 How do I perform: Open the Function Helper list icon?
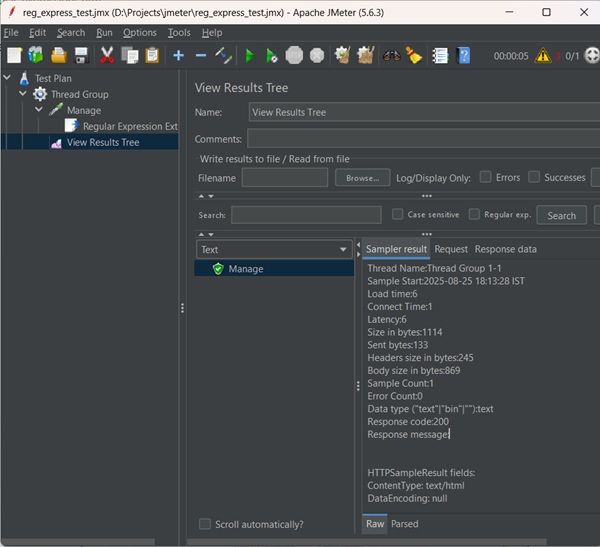click(x=440, y=56)
